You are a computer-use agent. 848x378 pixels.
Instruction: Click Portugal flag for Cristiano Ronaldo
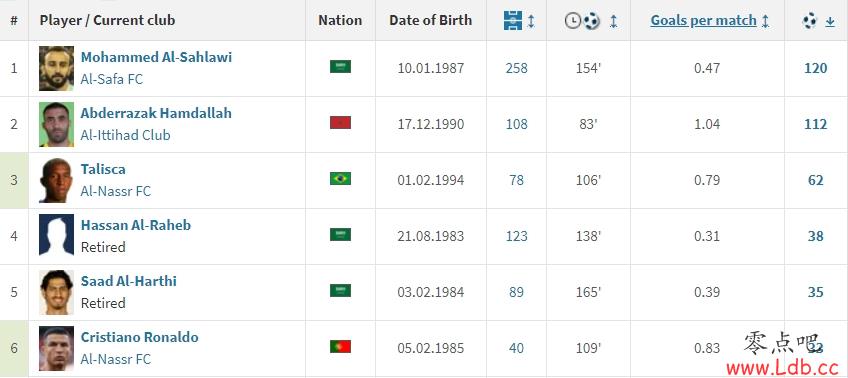(x=340, y=347)
